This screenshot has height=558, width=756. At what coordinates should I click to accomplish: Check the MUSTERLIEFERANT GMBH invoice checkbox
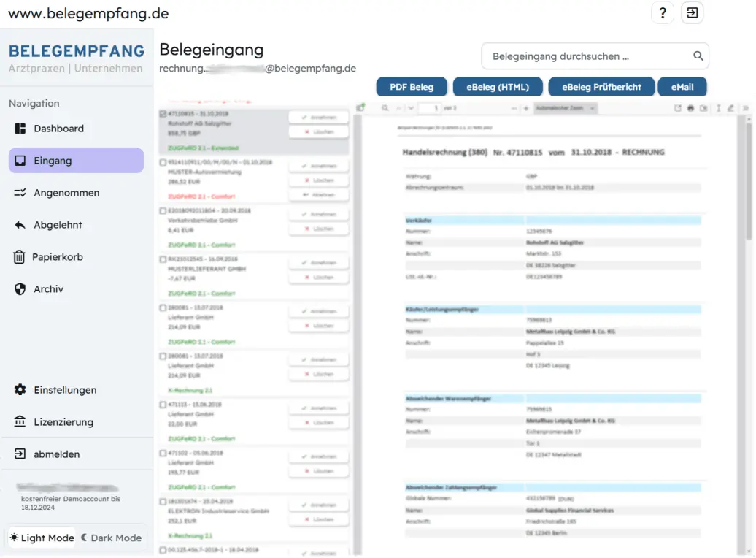point(163,259)
